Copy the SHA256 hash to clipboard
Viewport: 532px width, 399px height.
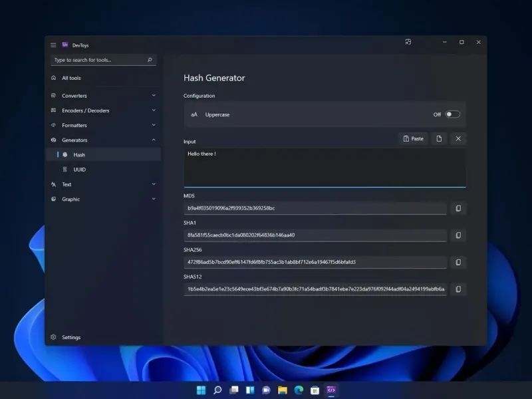[x=458, y=263]
